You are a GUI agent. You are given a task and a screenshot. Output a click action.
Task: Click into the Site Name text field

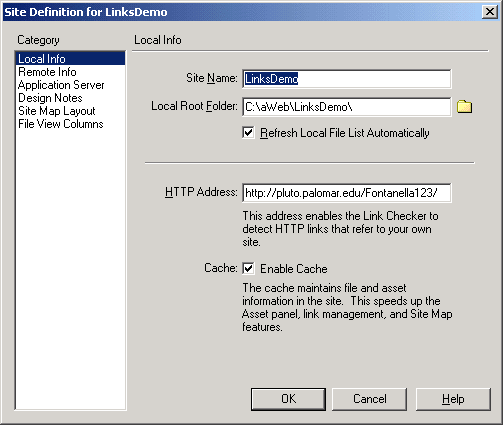point(347,79)
